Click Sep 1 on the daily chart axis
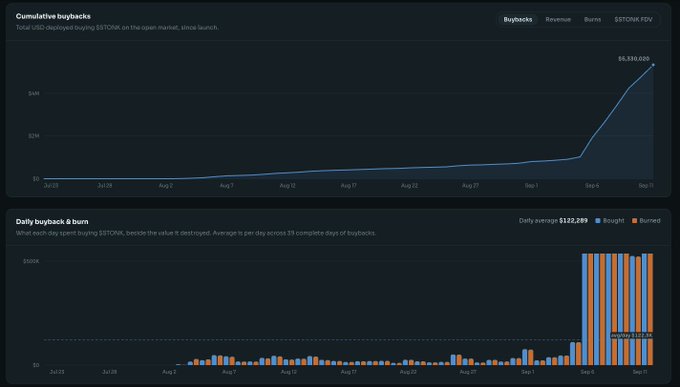 click(527, 372)
